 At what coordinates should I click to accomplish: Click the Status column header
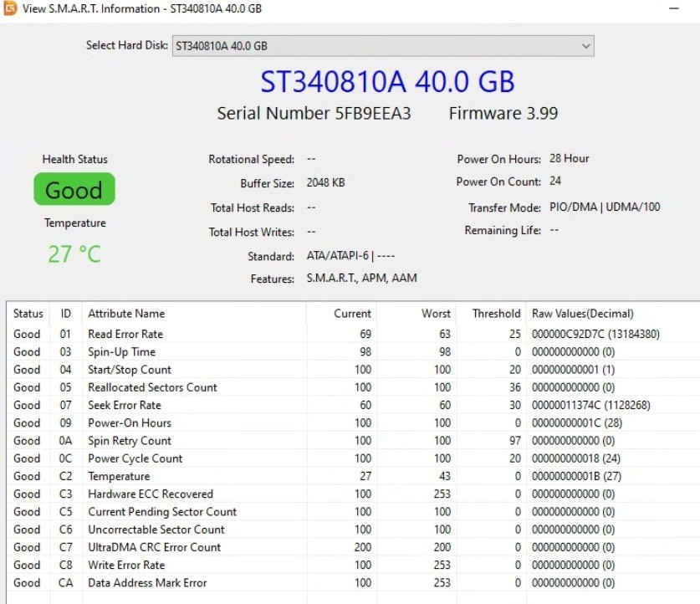point(28,314)
